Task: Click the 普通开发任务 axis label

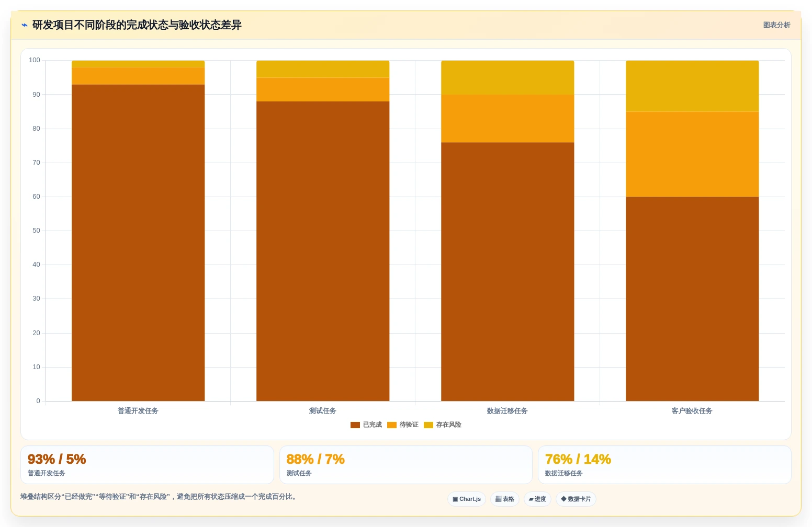Action: pos(138,411)
